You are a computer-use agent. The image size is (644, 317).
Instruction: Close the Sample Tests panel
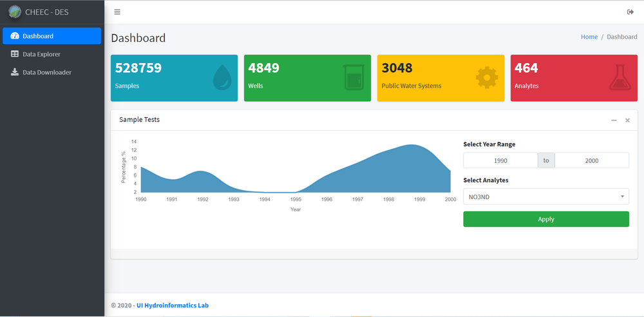click(627, 120)
